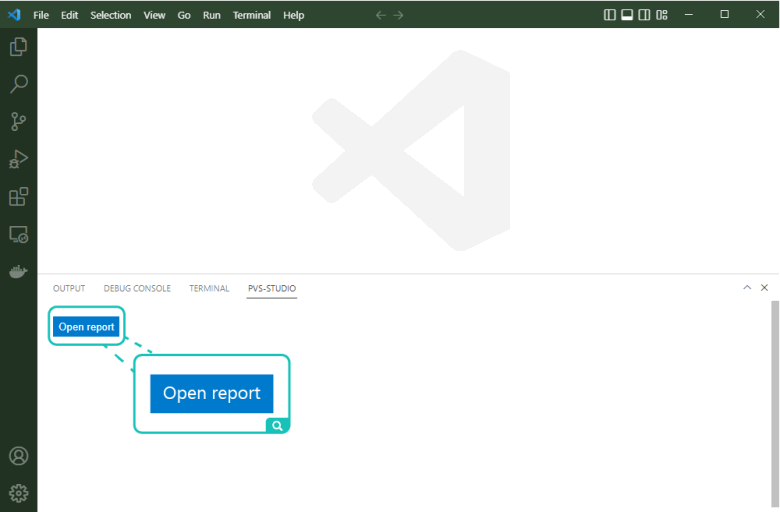Maximize the VS Code window
The height and width of the screenshot is (512, 780).
[724, 15]
